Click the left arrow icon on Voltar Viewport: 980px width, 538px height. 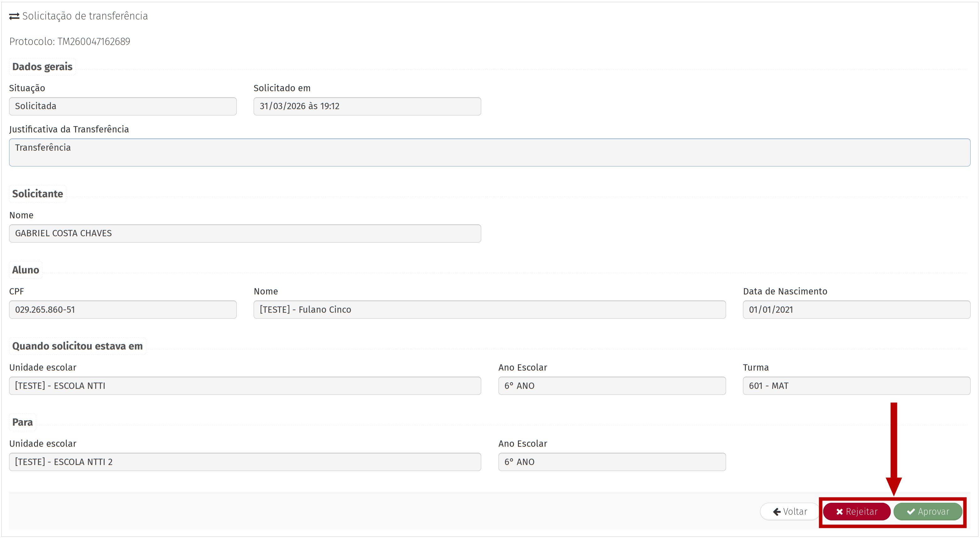pos(777,512)
